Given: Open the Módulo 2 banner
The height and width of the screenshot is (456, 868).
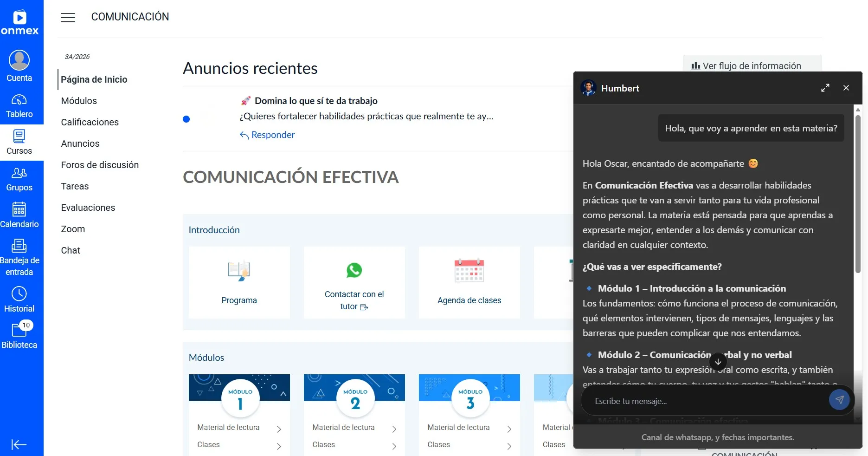Looking at the screenshot, I should [x=354, y=388].
